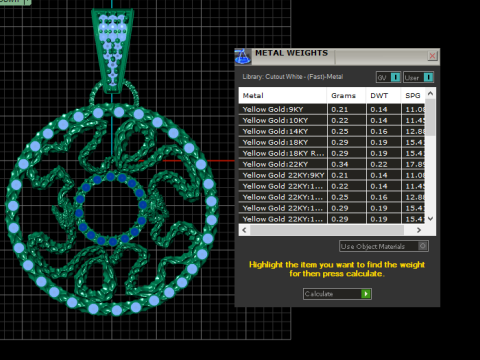Click the Calculate button
Viewport: 480px width, 360px height.
click(337, 294)
